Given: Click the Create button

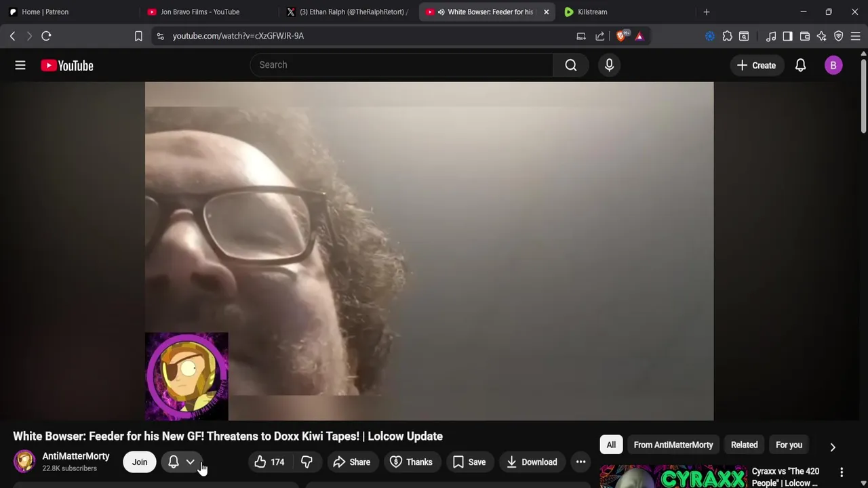Looking at the screenshot, I should [757, 65].
